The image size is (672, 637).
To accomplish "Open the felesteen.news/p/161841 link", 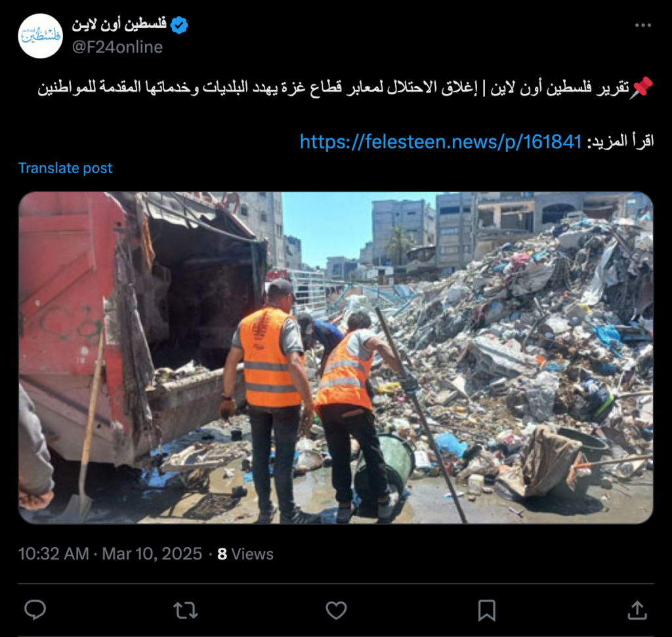I will (x=440, y=142).
